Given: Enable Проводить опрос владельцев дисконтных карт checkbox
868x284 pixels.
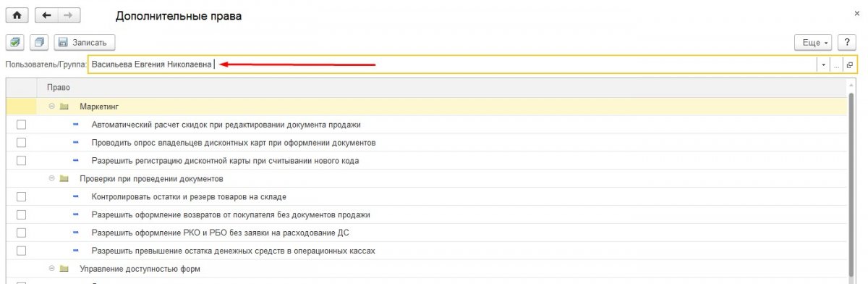Looking at the screenshot, I should point(21,143).
